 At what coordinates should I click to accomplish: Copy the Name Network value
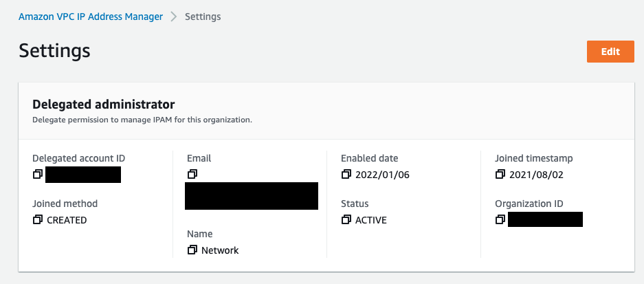coord(192,250)
